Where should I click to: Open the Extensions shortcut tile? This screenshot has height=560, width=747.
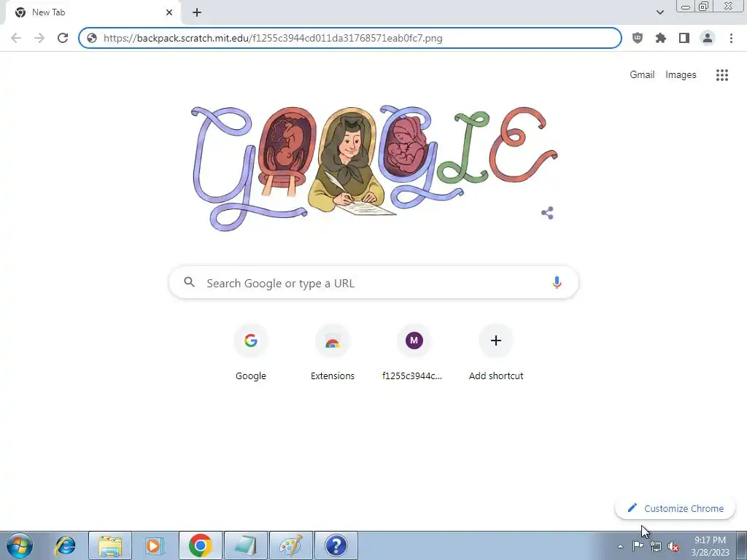(x=333, y=353)
